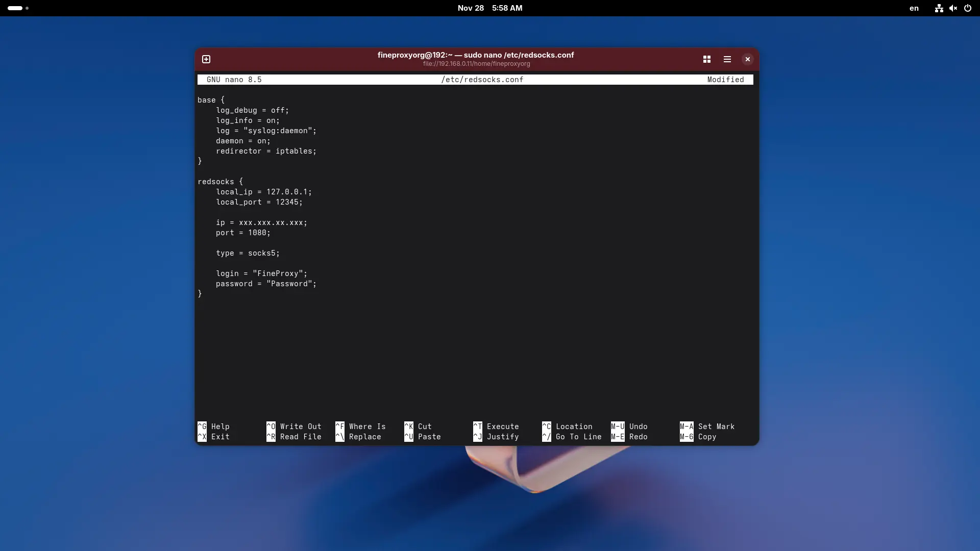Click the muted volume icon in top bar
Viewport: 980px width, 551px height.
pos(953,8)
